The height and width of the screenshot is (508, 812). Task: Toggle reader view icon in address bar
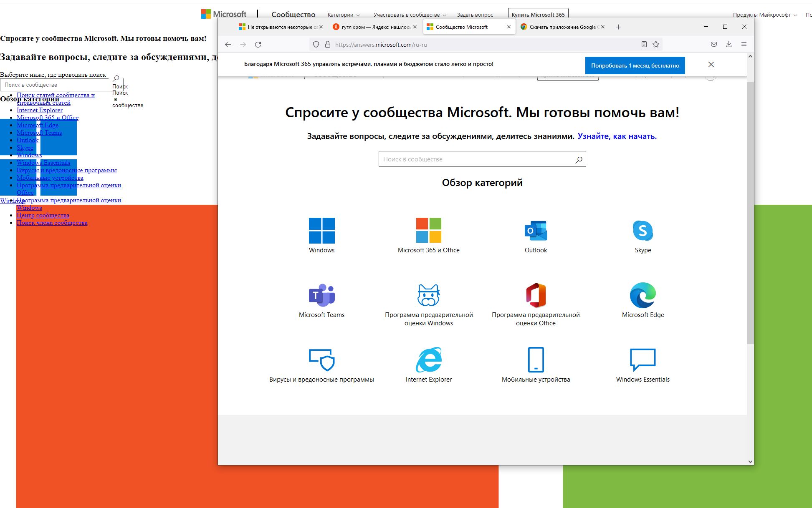pos(644,45)
